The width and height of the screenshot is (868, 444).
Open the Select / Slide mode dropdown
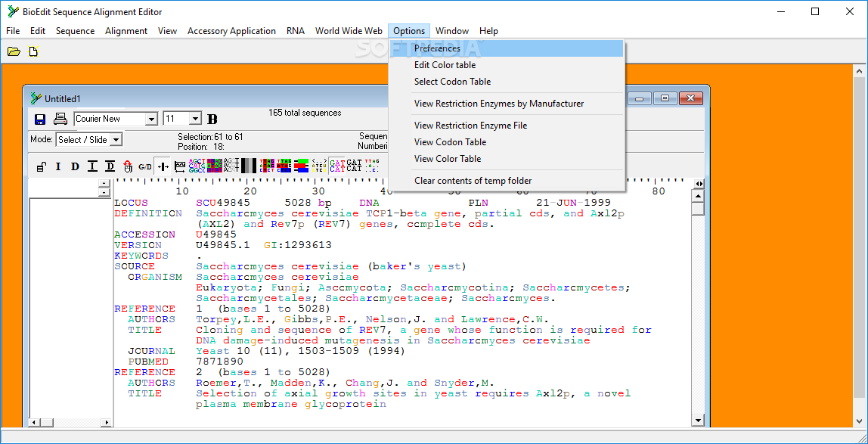click(116, 139)
